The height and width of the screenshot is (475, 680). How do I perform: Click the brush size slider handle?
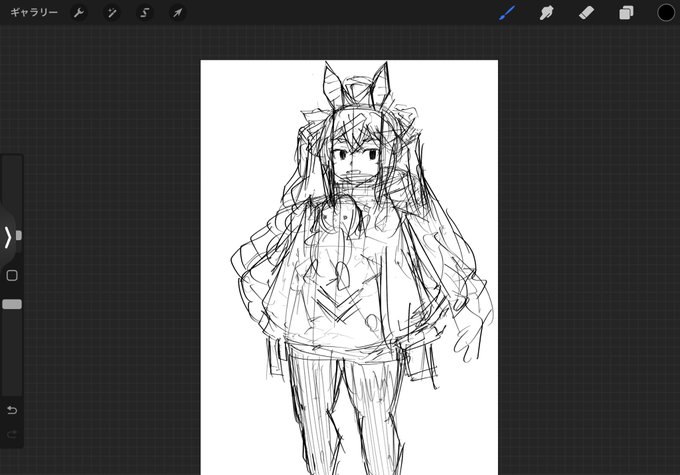click(x=19, y=236)
